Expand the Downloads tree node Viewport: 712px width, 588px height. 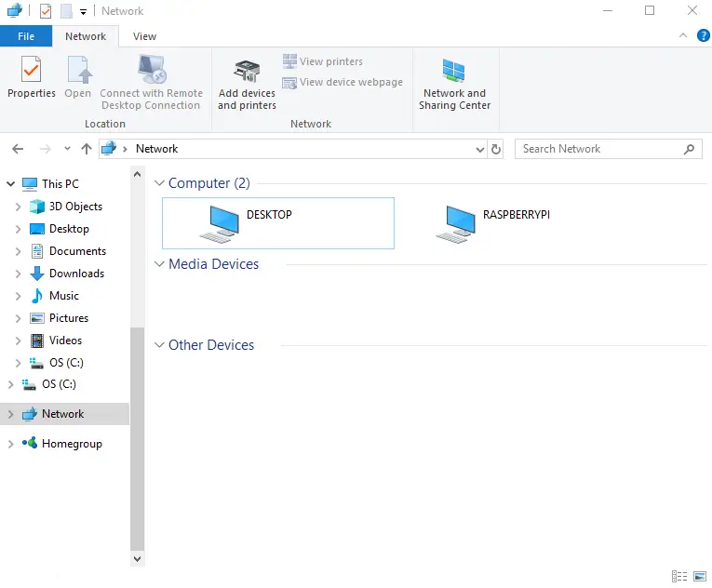(x=19, y=274)
